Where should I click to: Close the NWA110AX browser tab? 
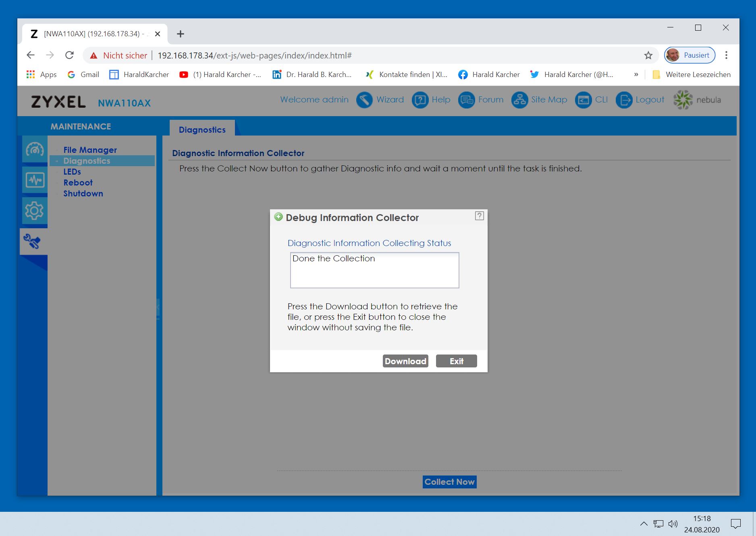(x=158, y=34)
